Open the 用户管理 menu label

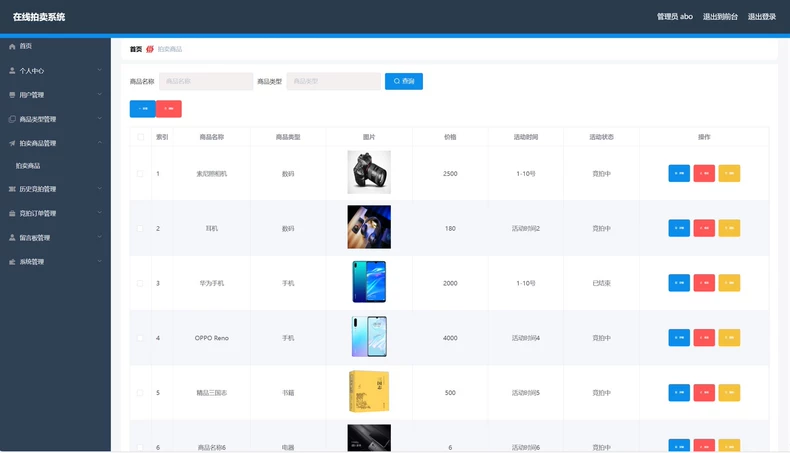tap(32, 95)
